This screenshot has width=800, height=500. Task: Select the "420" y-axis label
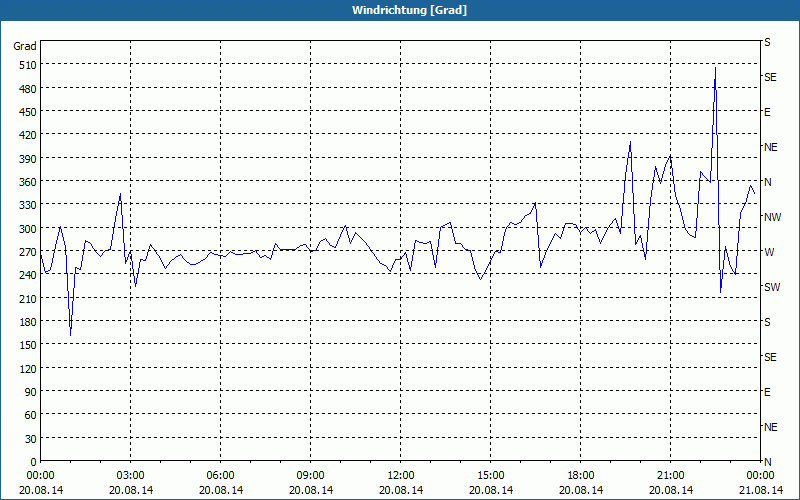coord(28,136)
